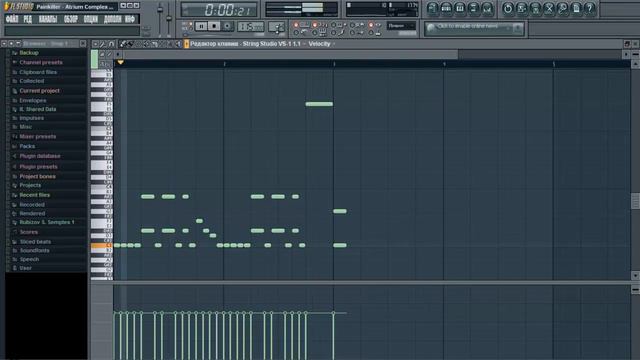The width and height of the screenshot is (640, 360).
Task: Click the circular arrow icon in toolbar
Action: 508,8
